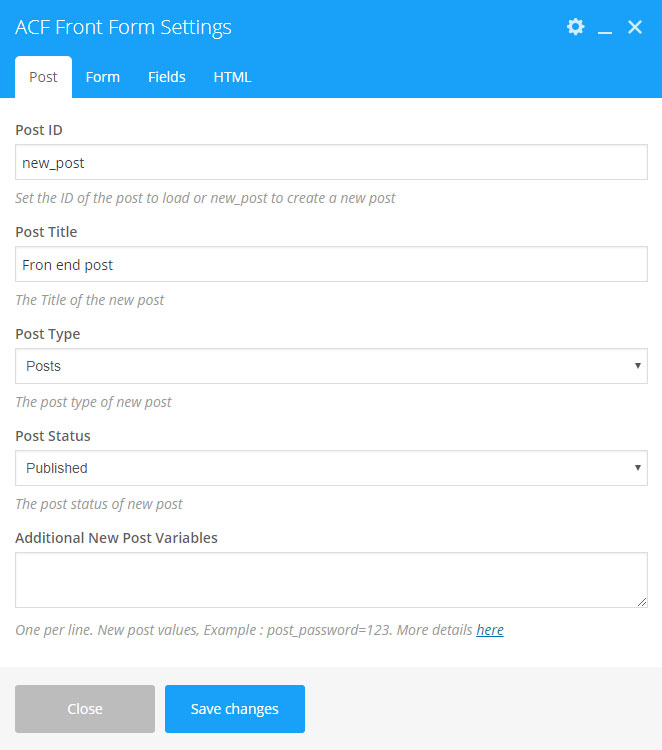
Task: Click the Post Type dropdown arrow
Action: [x=637, y=366]
